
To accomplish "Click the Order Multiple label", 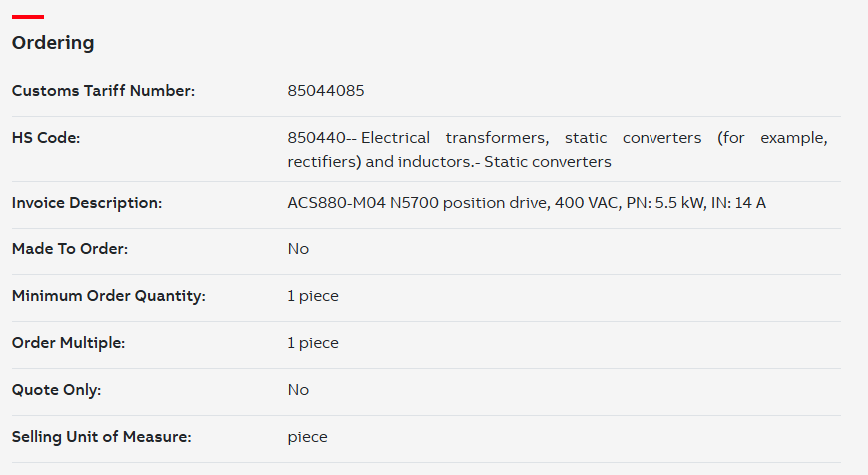I will click(68, 343).
